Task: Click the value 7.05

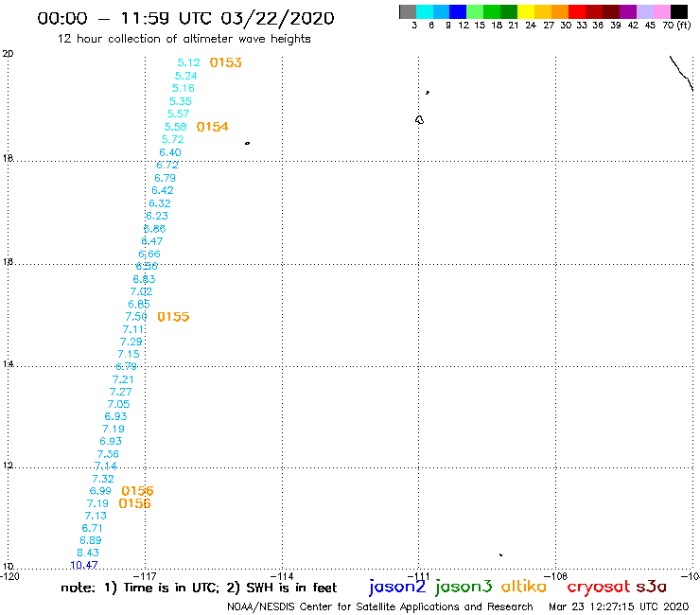Action: pyautogui.click(x=118, y=404)
